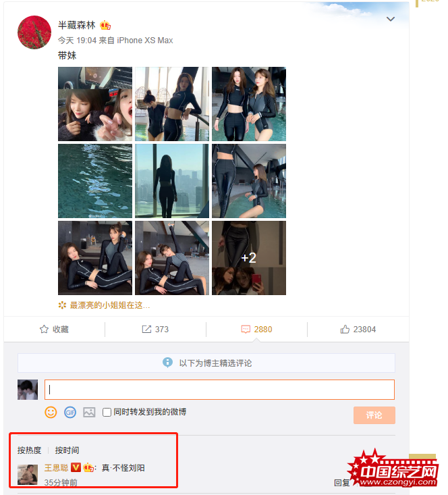The height and width of the screenshot is (495, 448).
Task: Click 半藏森林 red flower profile avatar
Action: 34,32
